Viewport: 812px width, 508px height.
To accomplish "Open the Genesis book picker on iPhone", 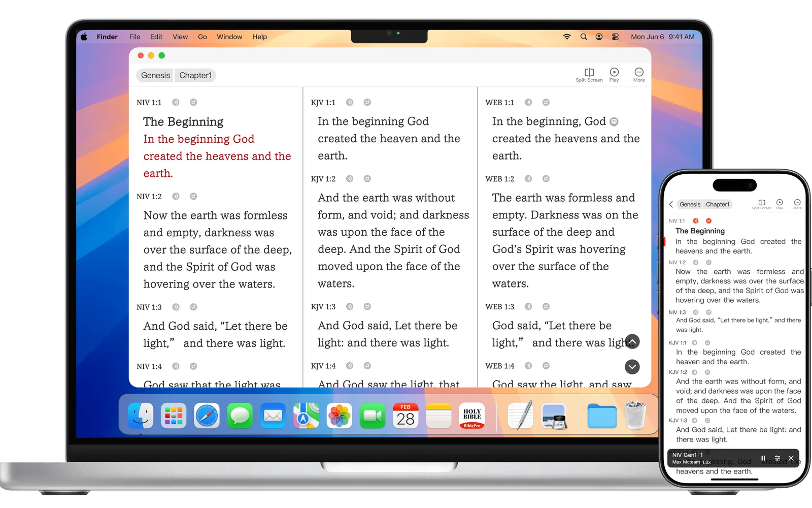I will (x=690, y=204).
